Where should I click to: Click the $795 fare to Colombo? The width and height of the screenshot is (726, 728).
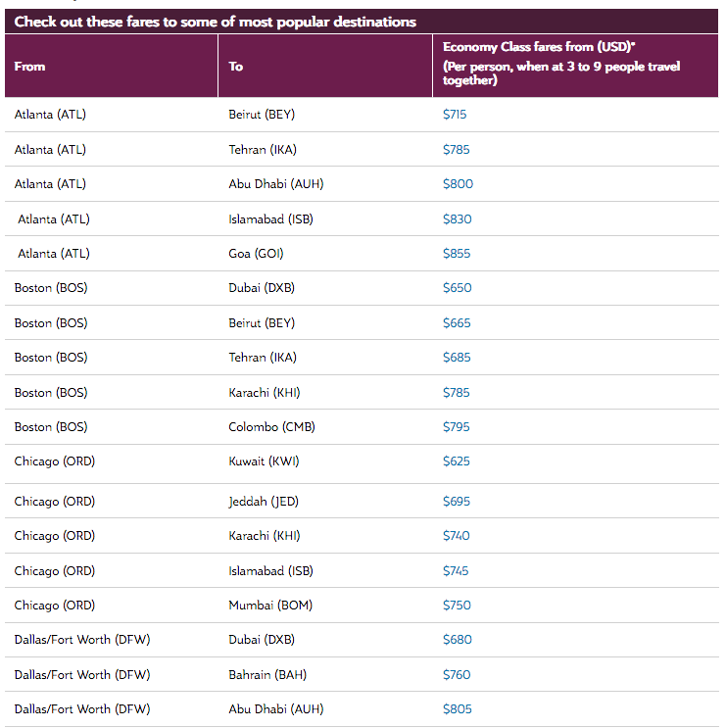point(456,427)
